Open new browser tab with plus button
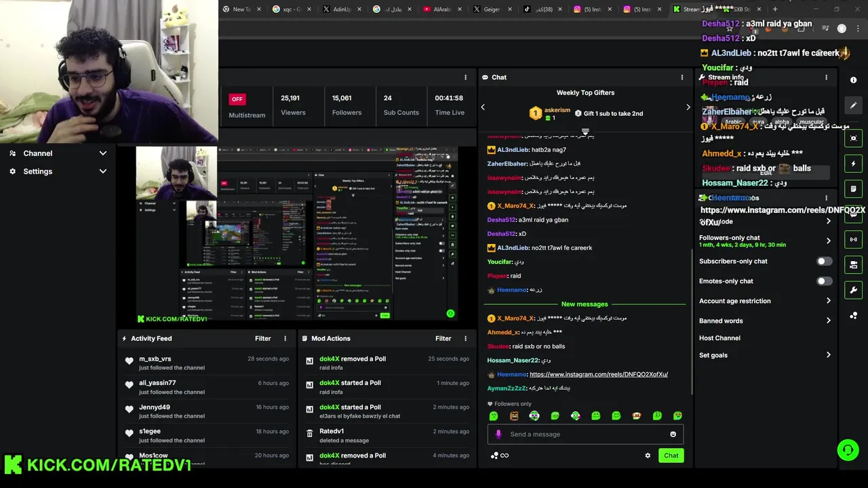Viewport: 868px width, 488px height. [775, 9]
